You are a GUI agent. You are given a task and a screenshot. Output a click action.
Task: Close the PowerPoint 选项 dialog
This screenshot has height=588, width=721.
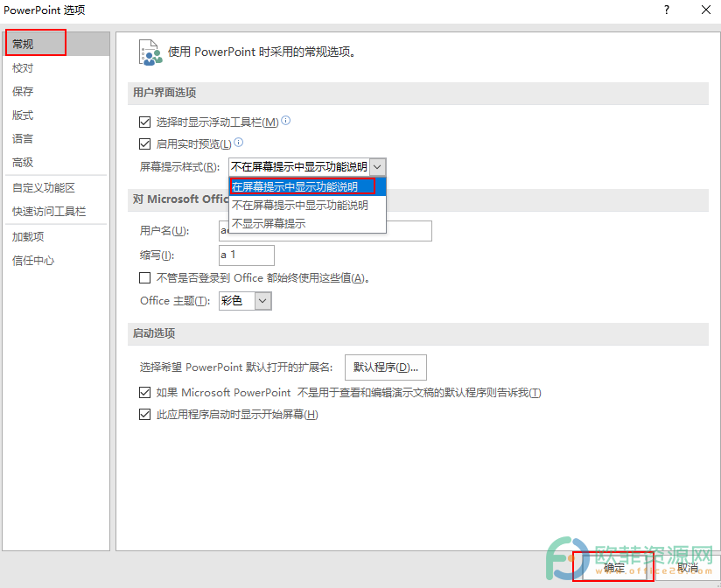706,10
